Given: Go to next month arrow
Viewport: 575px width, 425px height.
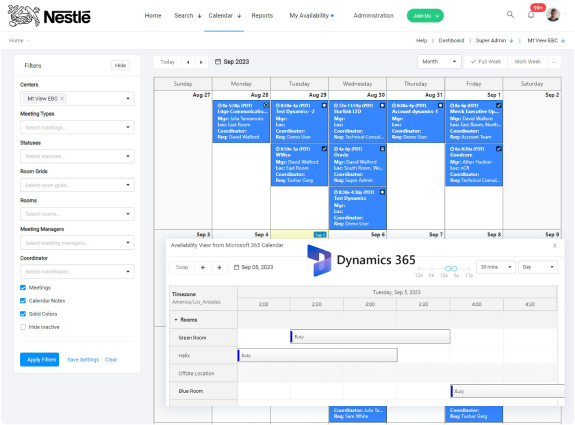Looking at the screenshot, I should pyautogui.click(x=201, y=62).
